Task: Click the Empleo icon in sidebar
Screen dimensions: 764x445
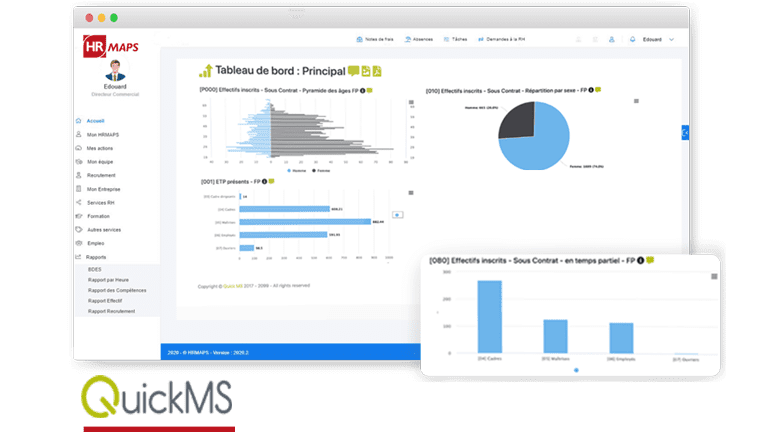Action: point(78,243)
